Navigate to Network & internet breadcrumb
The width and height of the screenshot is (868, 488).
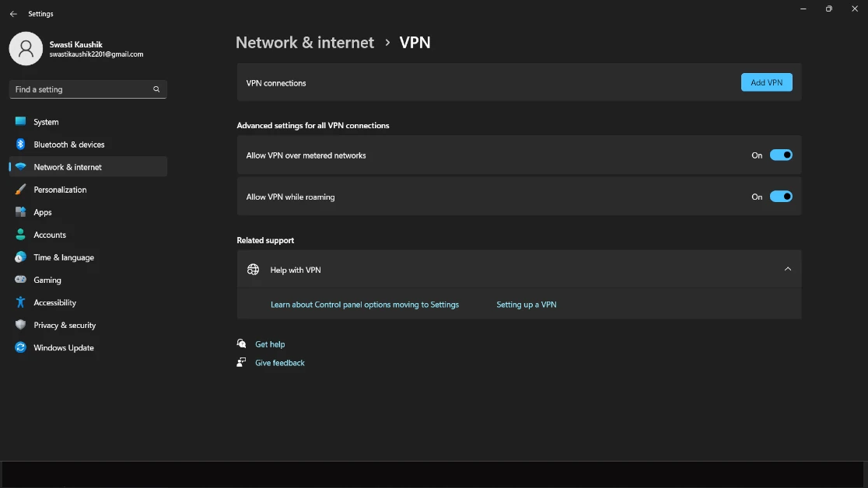coord(305,43)
